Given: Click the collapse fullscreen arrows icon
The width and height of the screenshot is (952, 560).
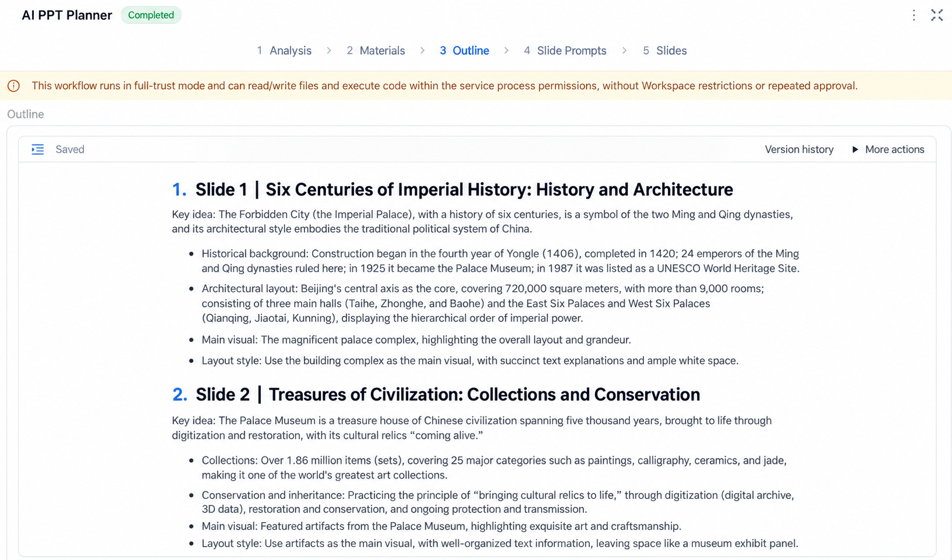Looking at the screenshot, I should [936, 15].
